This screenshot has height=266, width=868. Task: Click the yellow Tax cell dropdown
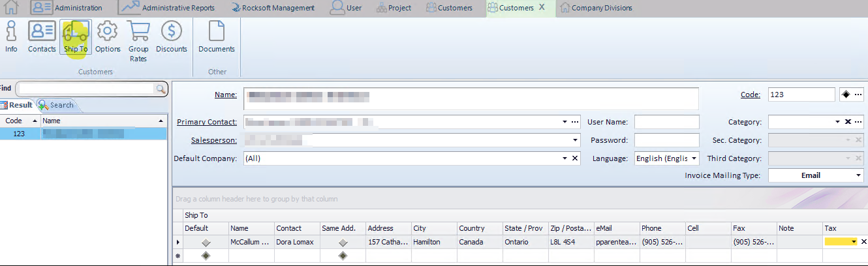pos(854,242)
